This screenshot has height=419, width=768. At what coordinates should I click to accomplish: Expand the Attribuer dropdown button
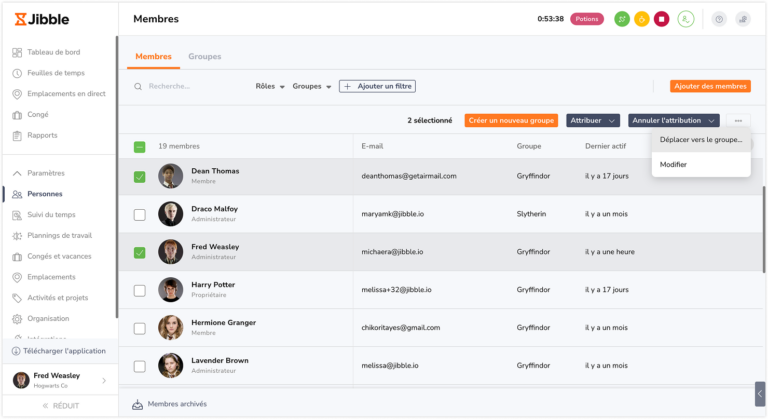pos(593,121)
